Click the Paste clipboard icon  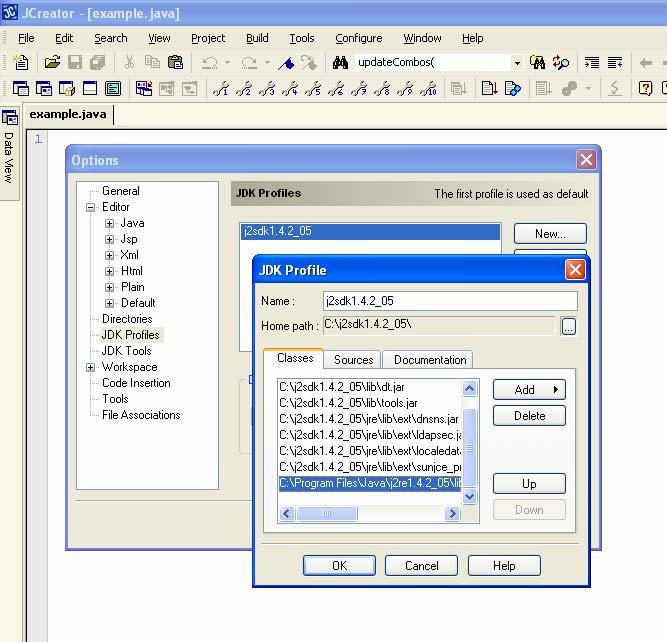175,62
